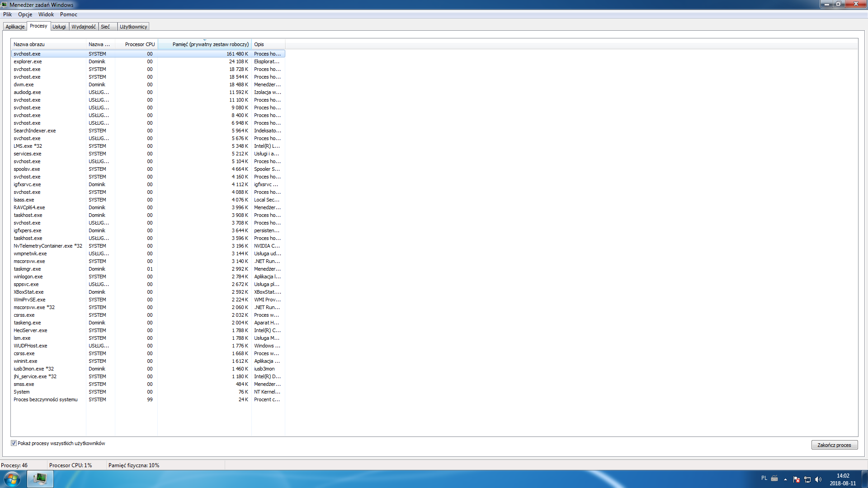Open the Action Center flag icon
868x488 pixels.
[x=797, y=479]
